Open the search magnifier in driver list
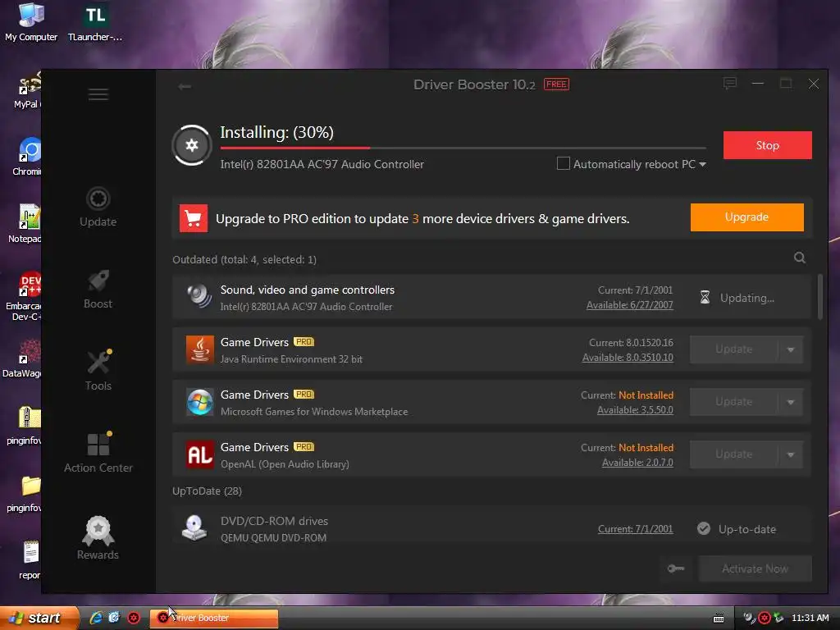 [x=799, y=258]
